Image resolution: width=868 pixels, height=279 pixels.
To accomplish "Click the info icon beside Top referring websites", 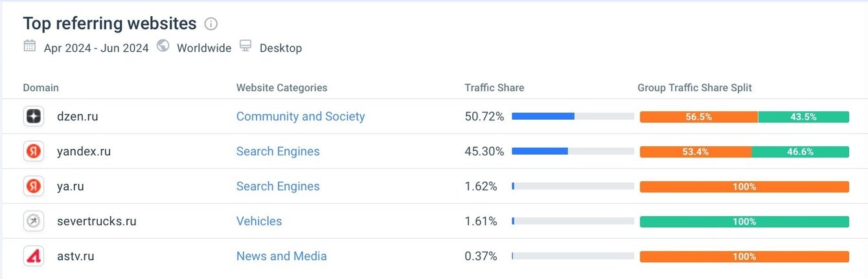I will point(211,24).
